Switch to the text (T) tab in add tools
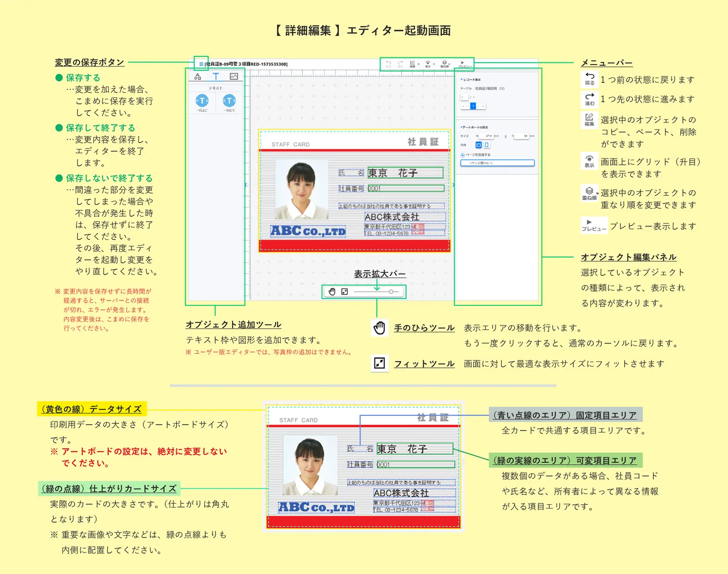The height and width of the screenshot is (574, 728). coord(216,76)
